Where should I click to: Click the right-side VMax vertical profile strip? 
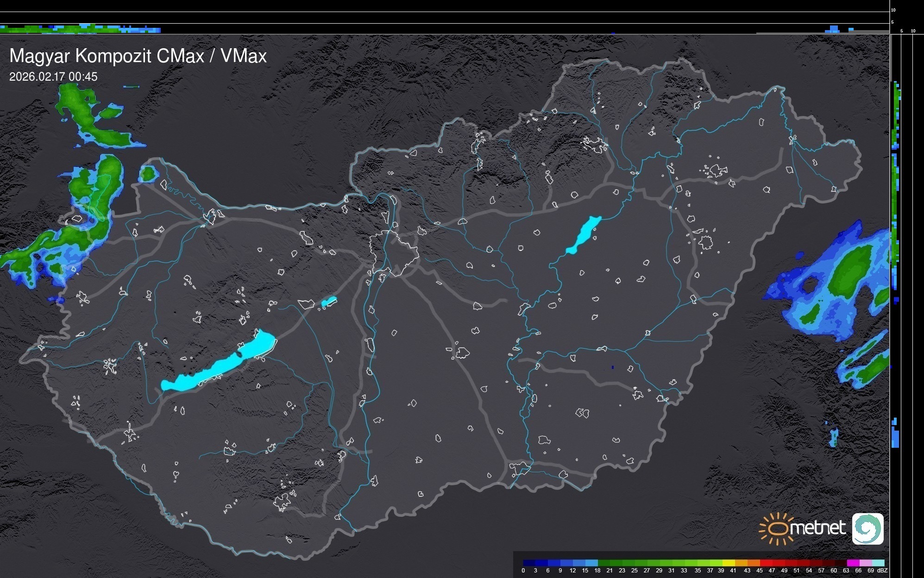click(x=896, y=185)
